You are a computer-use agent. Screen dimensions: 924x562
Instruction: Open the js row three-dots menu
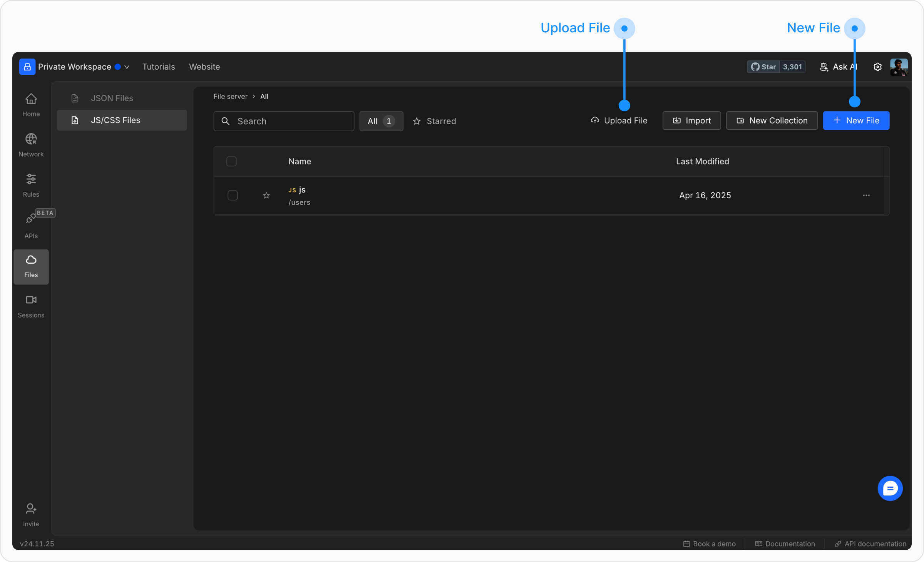pos(866,196)
